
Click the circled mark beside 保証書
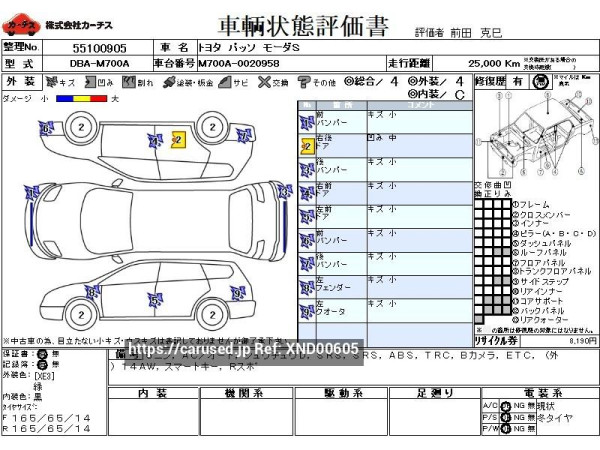(x=42, y=354)
